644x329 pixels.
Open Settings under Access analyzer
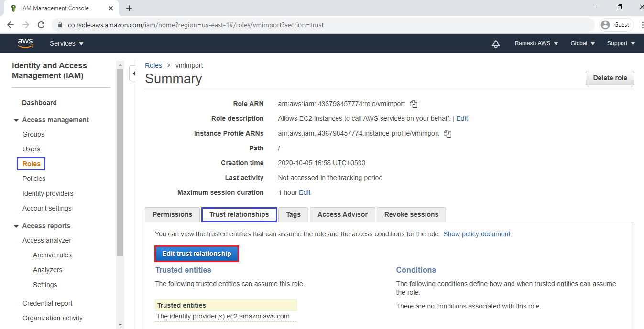[45, 285]
